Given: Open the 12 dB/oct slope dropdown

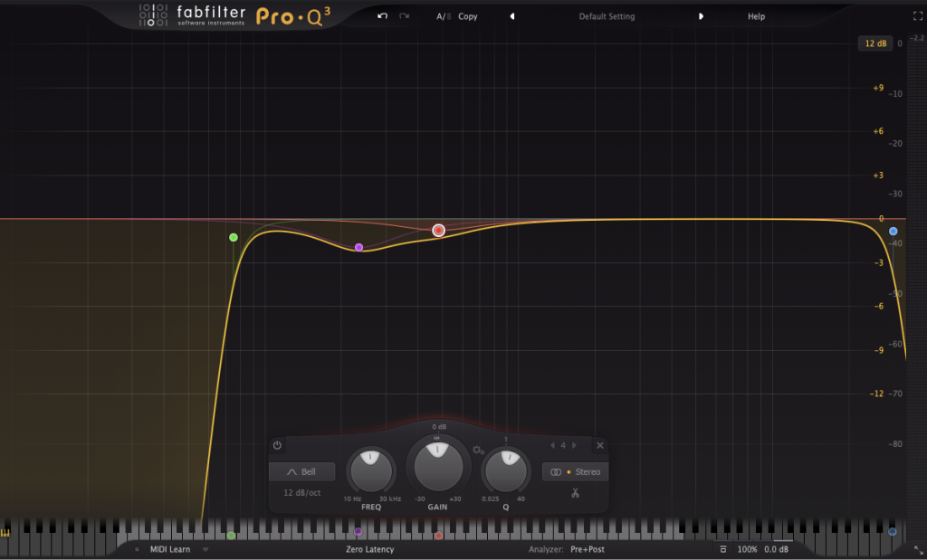Looking at the screenshot, I should (302, 493).
